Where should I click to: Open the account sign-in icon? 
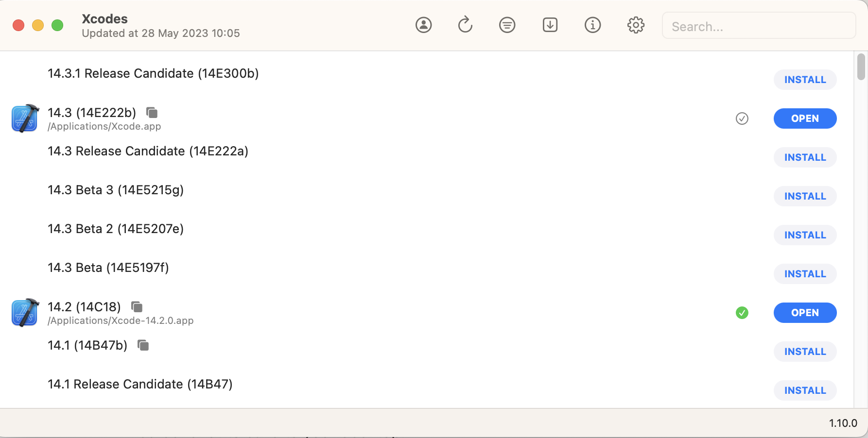423,25
